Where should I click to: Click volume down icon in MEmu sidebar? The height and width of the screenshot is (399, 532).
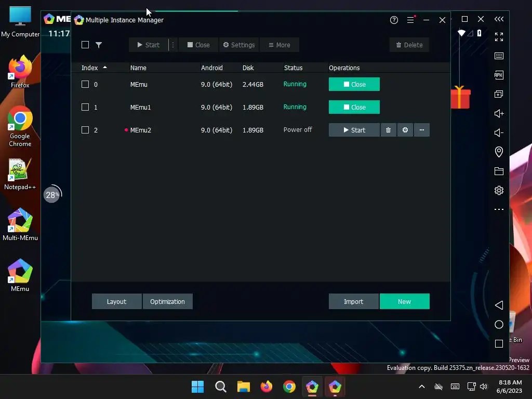point(499,132)
